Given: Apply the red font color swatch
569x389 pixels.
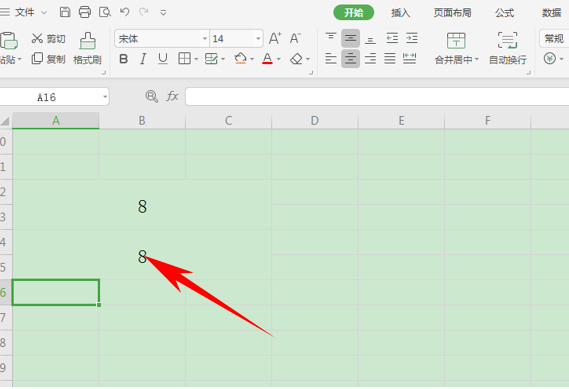Looking at the screenshot, I should point(267,58).
